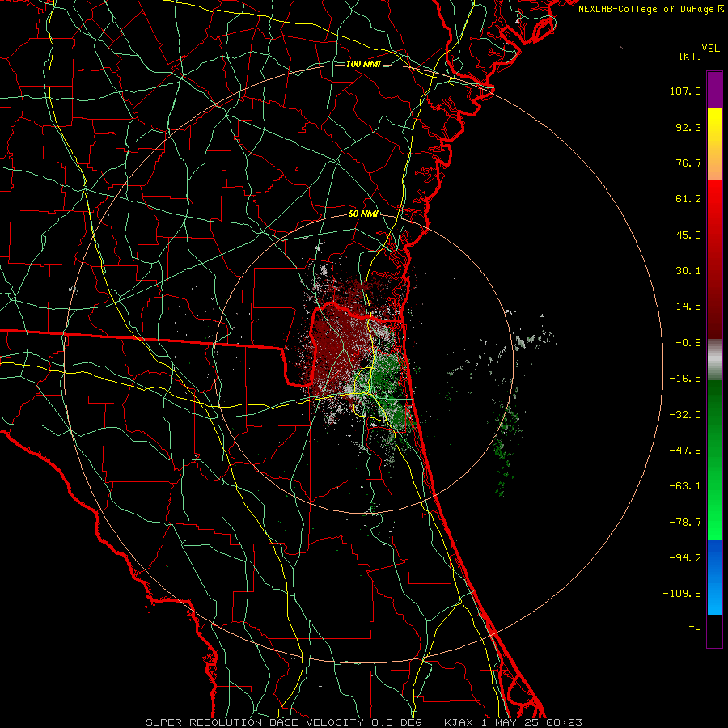
Task: Click the NEXLAB-College of DuPage watermark text
Action: 650,9
